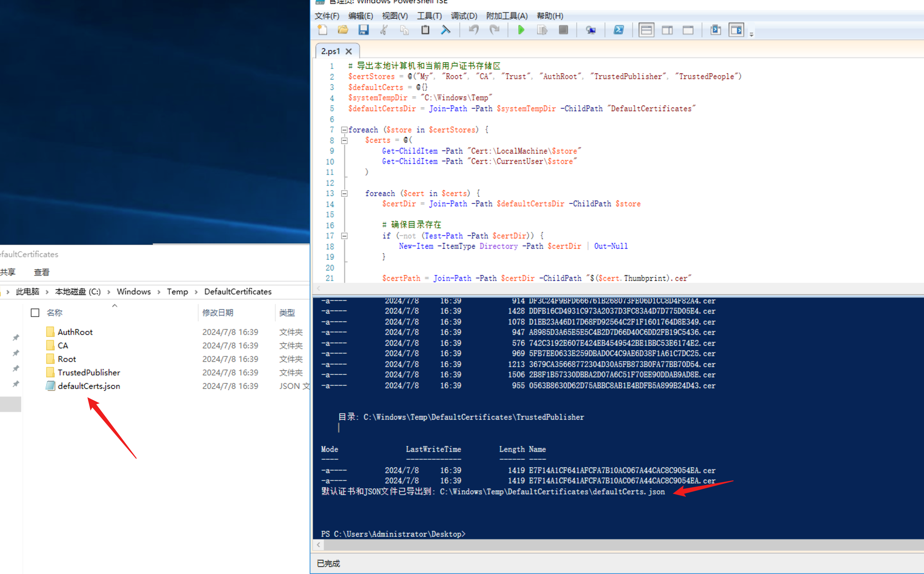924x574 pixels.
Task: Navigate to Temp in the breadcrumb path
Action: (177, 291)
